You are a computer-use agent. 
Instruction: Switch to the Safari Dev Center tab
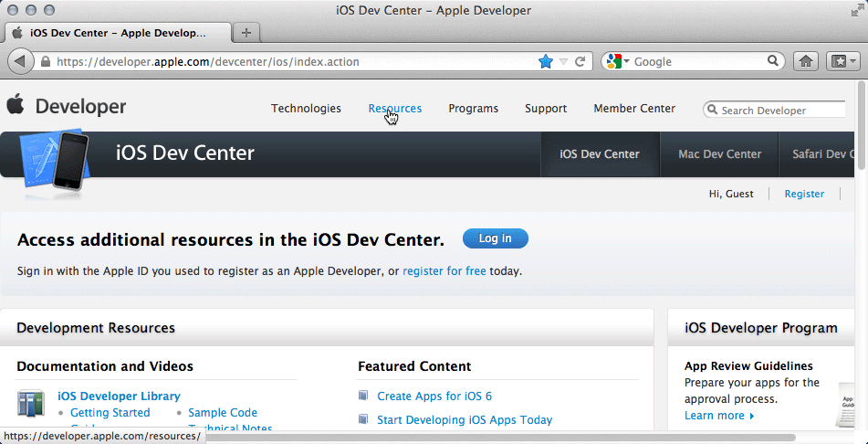tap(818, 154)
